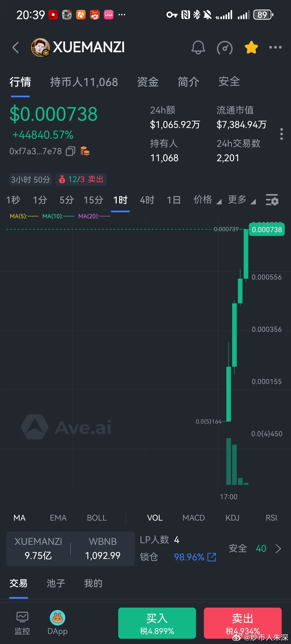Expand the 更多 timeframe dropdown
Screen dimensions: 291x644
[242, 200]
